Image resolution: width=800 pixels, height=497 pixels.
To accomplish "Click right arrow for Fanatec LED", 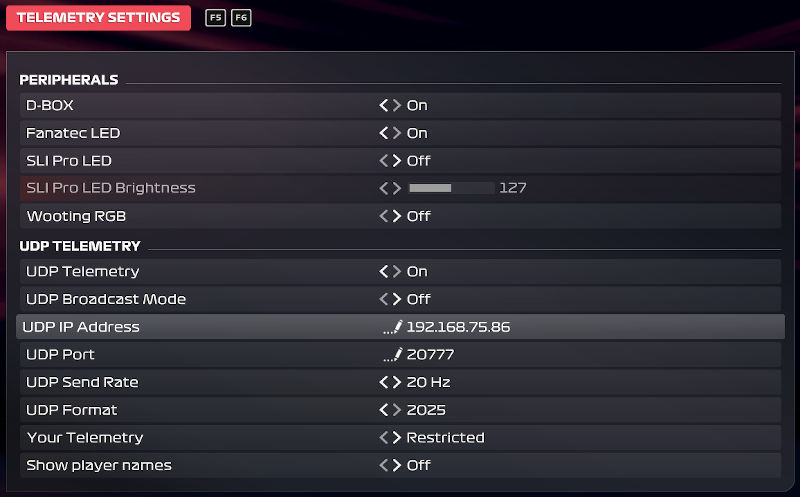I will click(397, 133).
